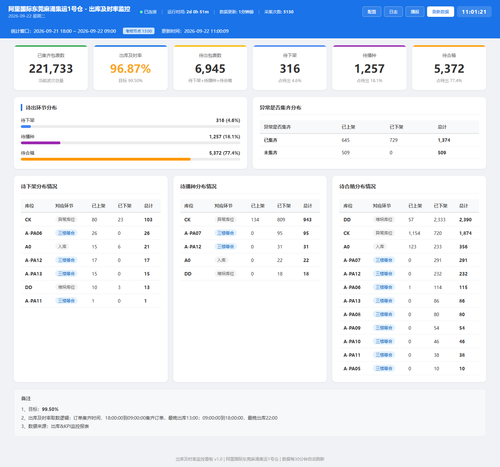This screenshot has height=467, width=500.
Task: Click the 6,945 KPI card value
Action: click(x=210, y=69)
